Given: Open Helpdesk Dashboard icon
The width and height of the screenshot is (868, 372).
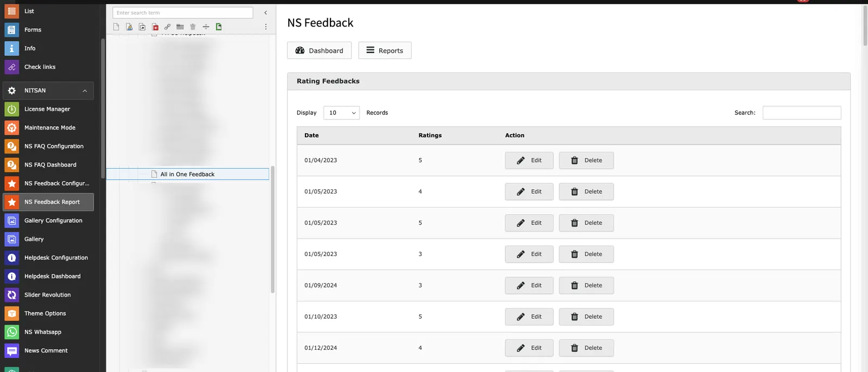Looking at the screenshot, I should (x=11, y=276).
